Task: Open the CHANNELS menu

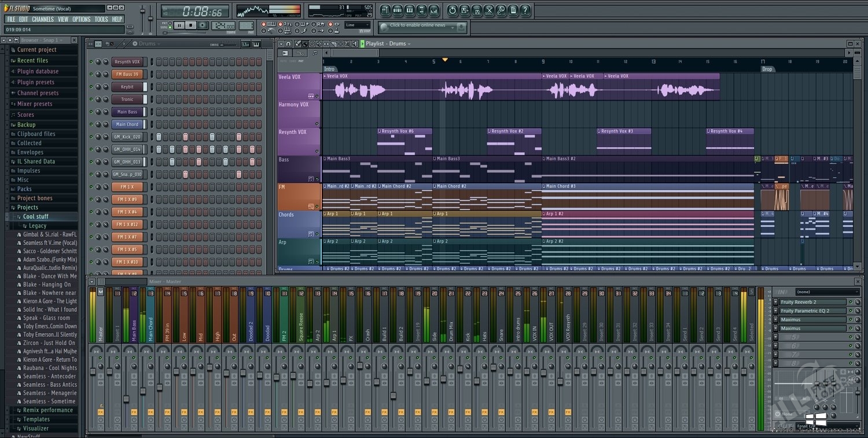Action: click(x=42, y=19)
